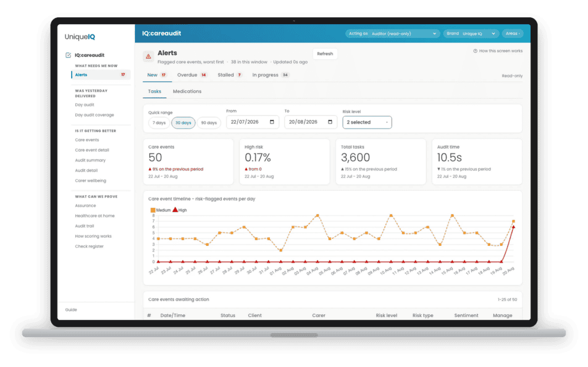The height and width of the screenshot is (367, 588).
Task: Open the Risk level 2 selected dropdown
Action: [x=367, y=122]
